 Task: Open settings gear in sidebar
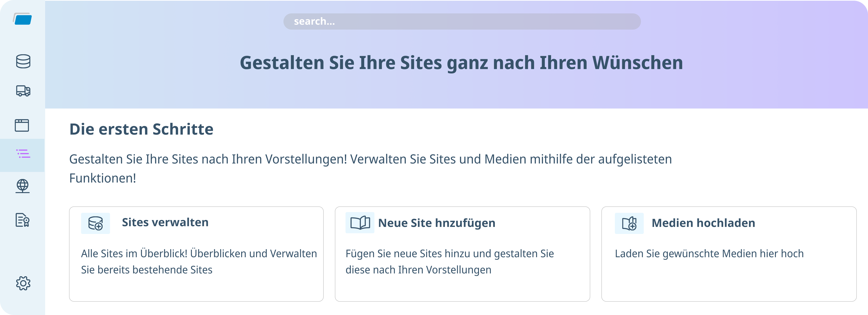[23, 283]
